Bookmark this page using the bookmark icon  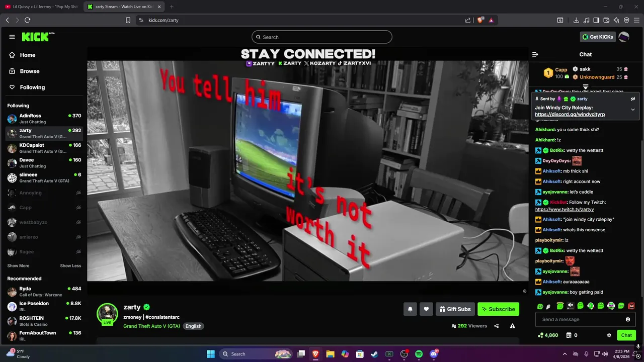pos(128,20)
